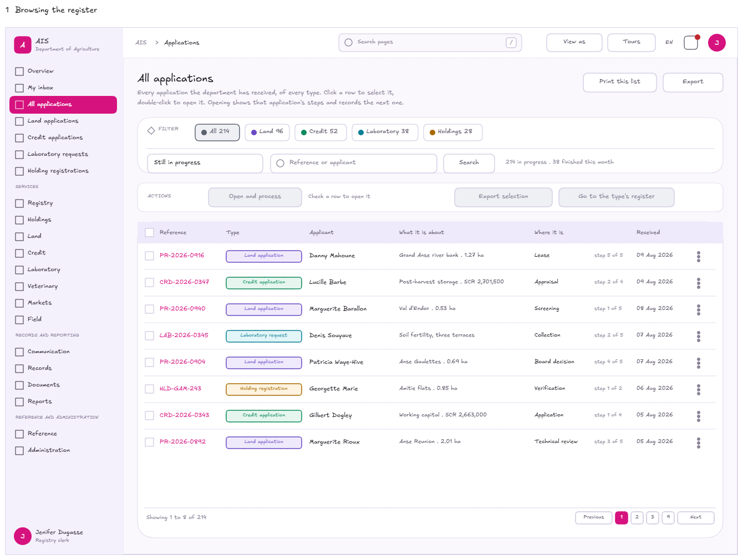Click the user avatar J in header
This screenshot has height=560, width=743.
click(x=717, y=43)
